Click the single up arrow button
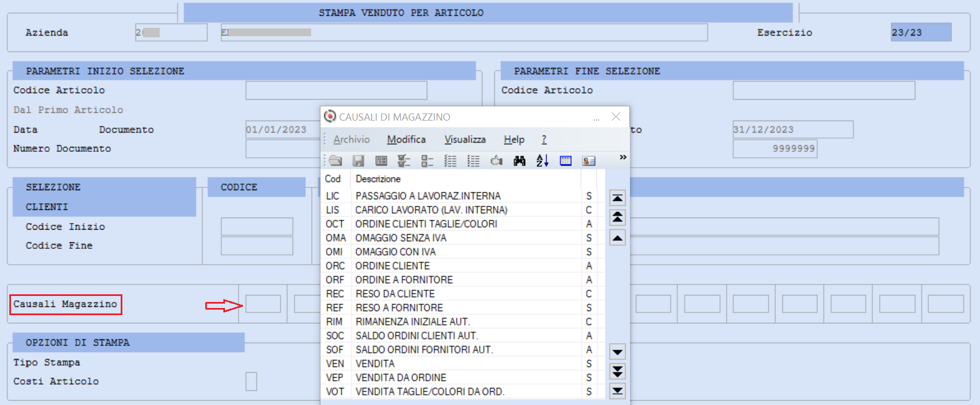This screenshot has width=980, height=405. click(617, 238)
